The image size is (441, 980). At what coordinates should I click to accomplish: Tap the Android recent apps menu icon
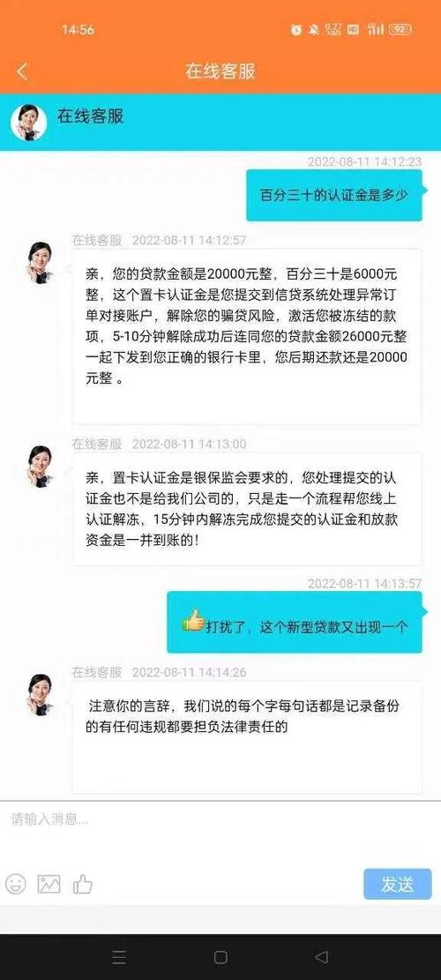tap(119, 957)
